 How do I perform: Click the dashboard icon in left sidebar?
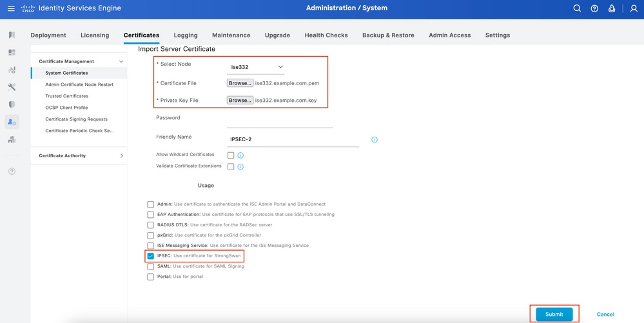[12, 52]
